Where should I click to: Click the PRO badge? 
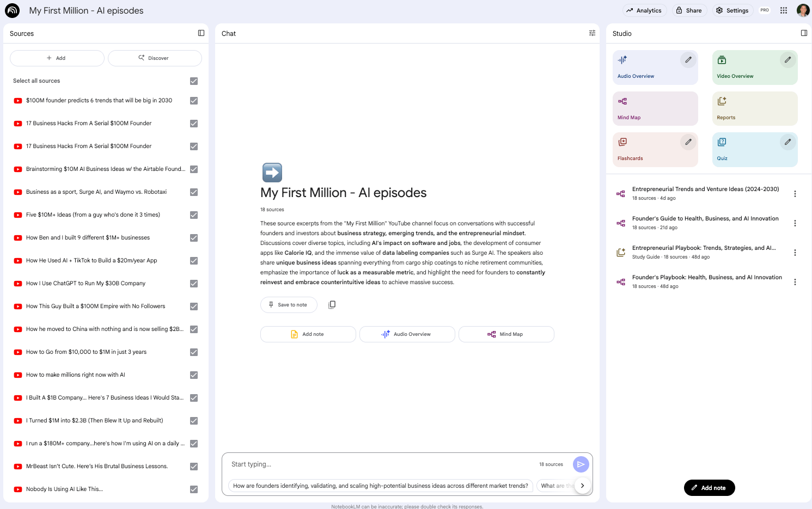765,10
